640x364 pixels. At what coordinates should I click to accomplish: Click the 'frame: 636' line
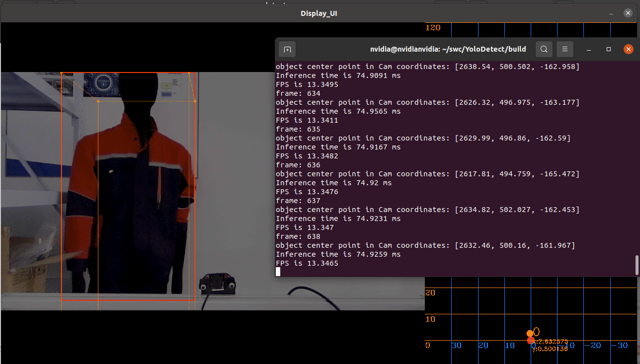(298, 165)
